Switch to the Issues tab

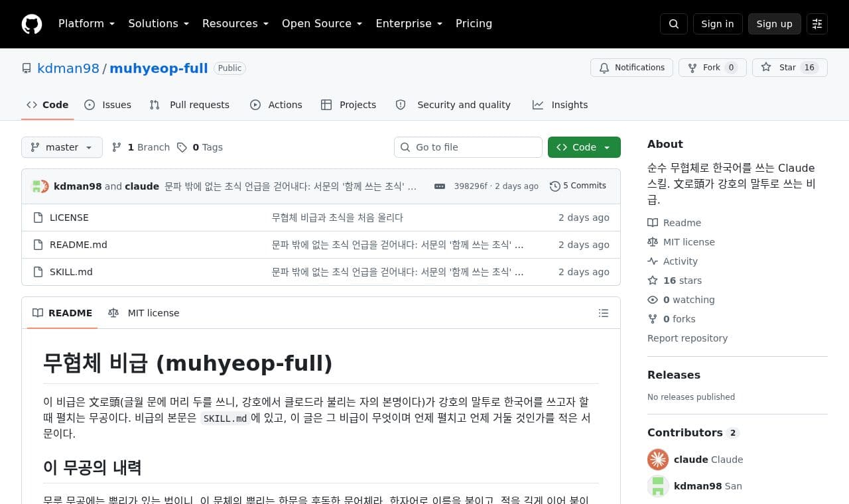[x=108, y=105]
